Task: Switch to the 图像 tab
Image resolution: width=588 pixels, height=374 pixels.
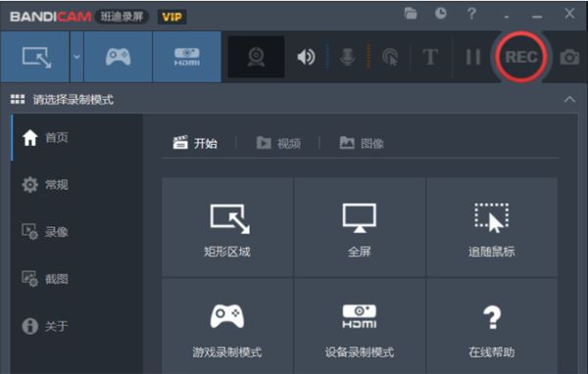Action: 362,143
